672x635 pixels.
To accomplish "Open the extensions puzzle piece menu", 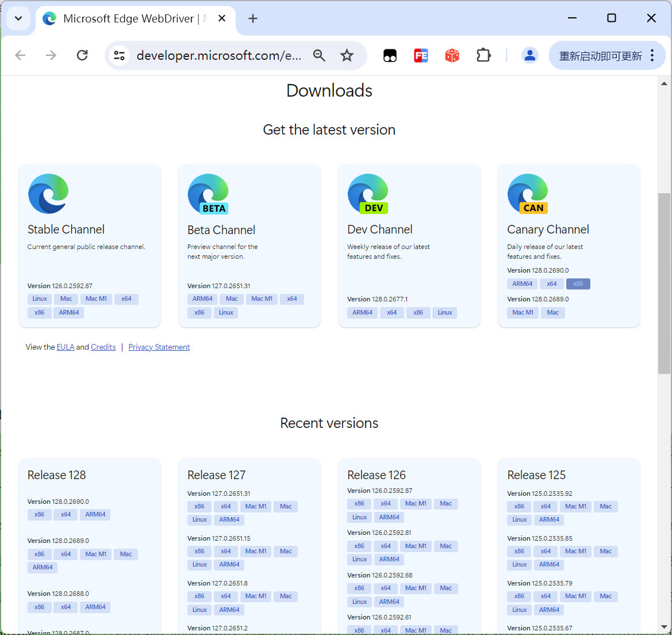I will coord(483,55).
